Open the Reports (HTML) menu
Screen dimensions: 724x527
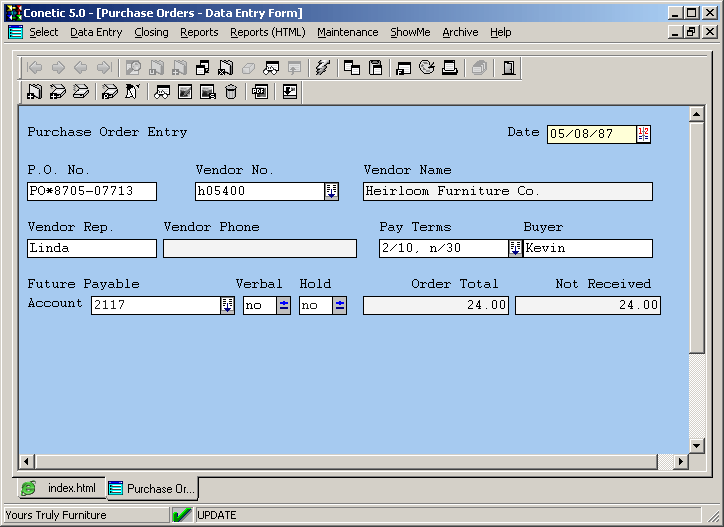click(267, 32)
